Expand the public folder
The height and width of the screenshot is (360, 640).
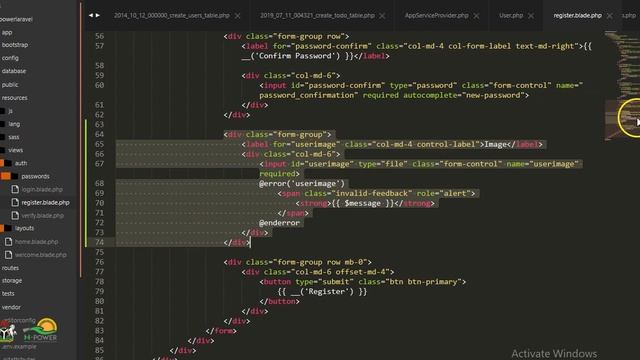click(x=10, y=85)
